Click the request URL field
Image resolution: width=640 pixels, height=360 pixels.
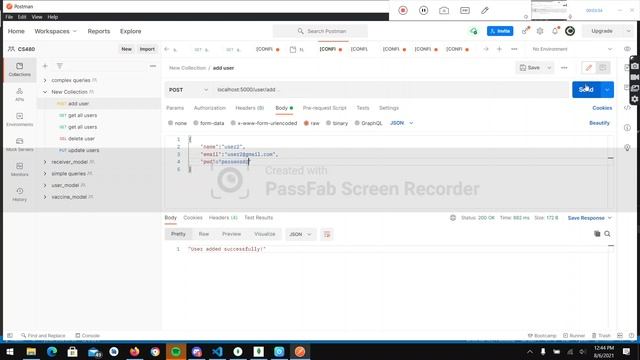tap(391, 90)
